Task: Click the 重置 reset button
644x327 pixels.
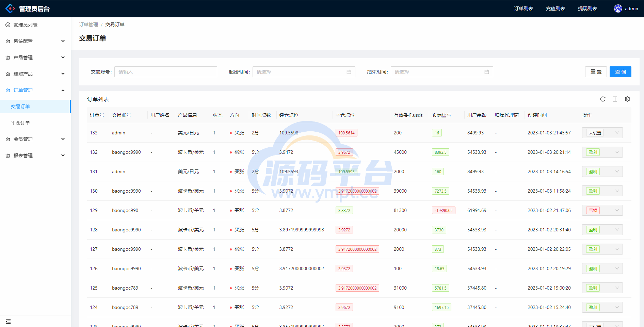Action: click(x=596, y=72)
